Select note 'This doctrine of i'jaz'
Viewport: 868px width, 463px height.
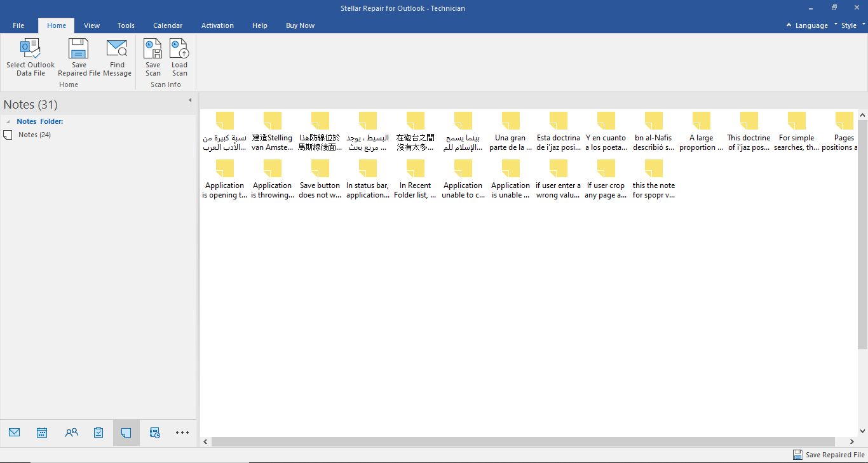749,132
